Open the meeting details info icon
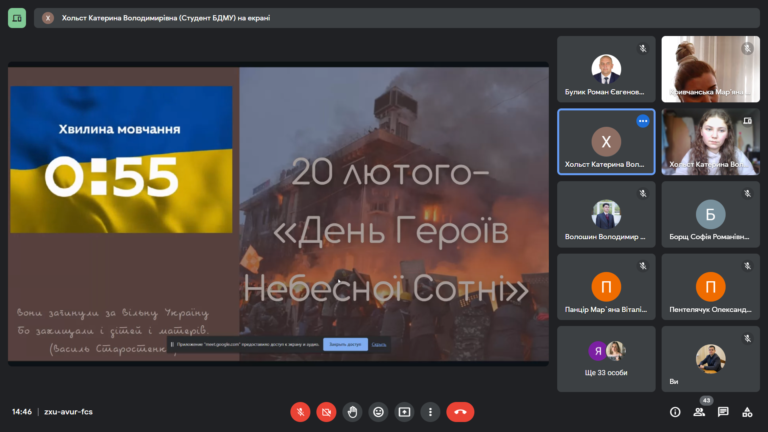The width and height of the screenshot is (768, 432). (675, 411)
